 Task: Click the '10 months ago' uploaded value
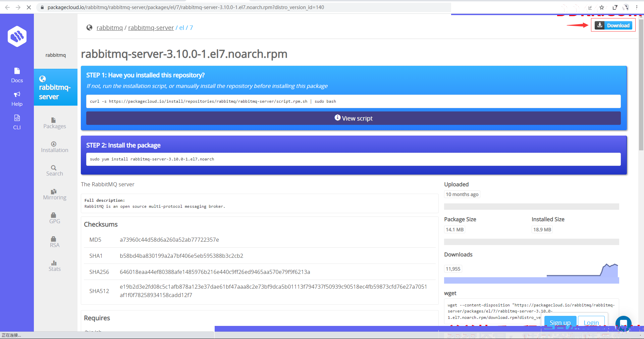pyautogui.click(x=462, y=194)
